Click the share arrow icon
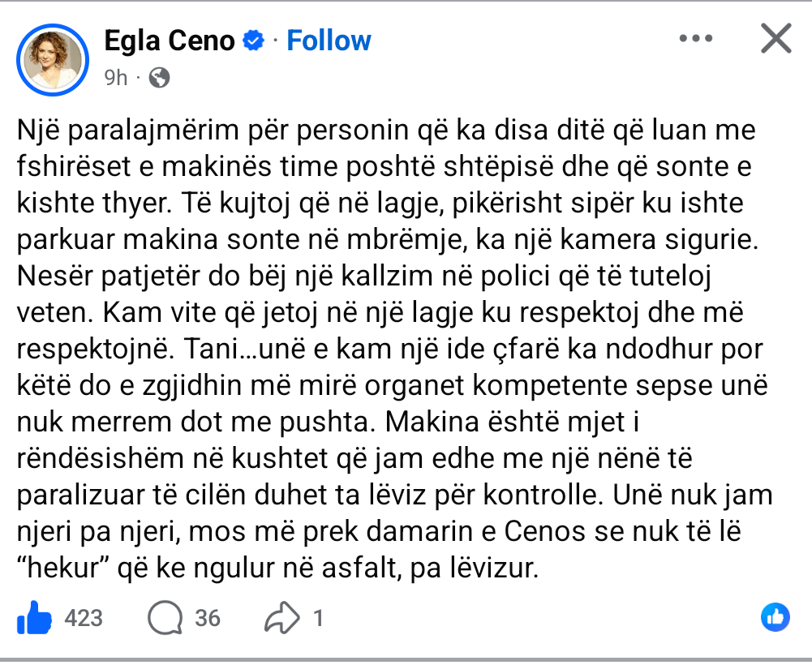This screenshot has height=665, width=812. click(283, 619)
